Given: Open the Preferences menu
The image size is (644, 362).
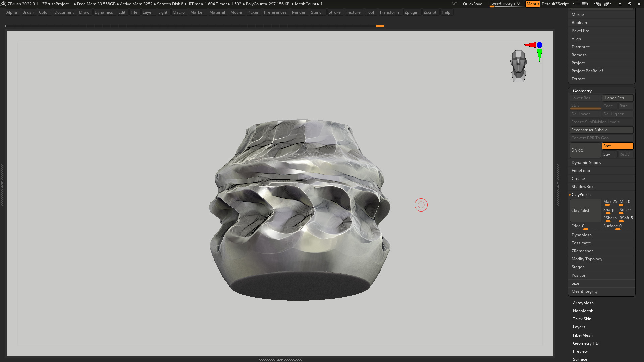Looking at the screenshot, I should tap(275, 12).
